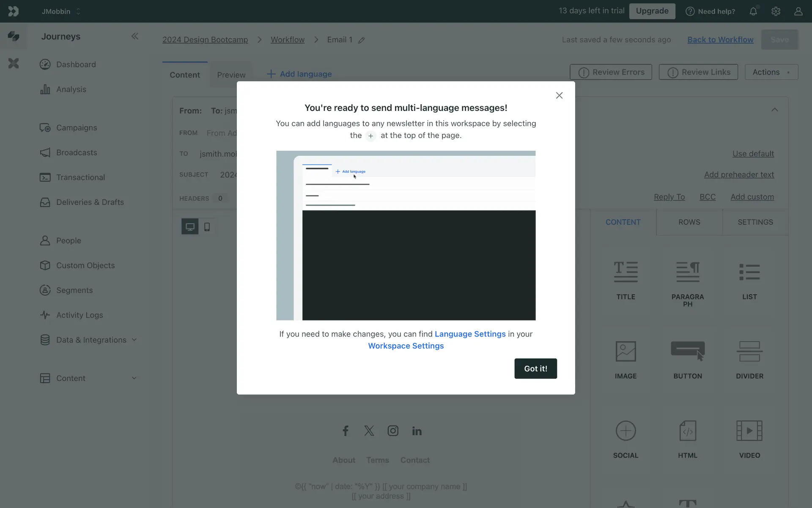The height and width of the screenshot is (508, 812).
Task: Choose the Divider content block
Action: [x=749, y=352]
